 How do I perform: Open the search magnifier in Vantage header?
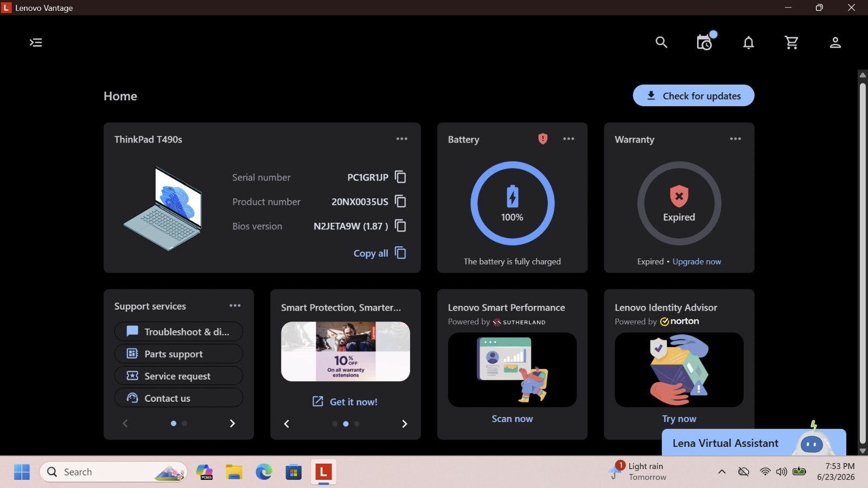pos(661,42)
